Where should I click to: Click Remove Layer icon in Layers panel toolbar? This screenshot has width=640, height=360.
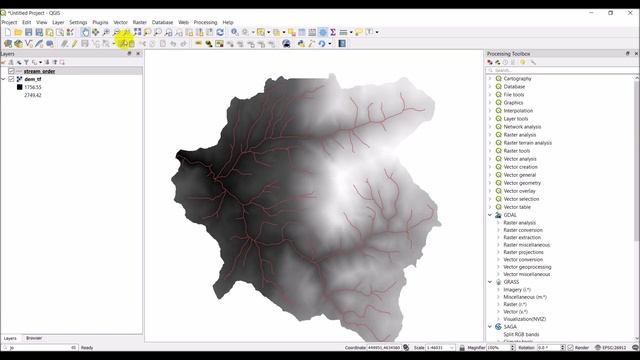tap(62, 62)
